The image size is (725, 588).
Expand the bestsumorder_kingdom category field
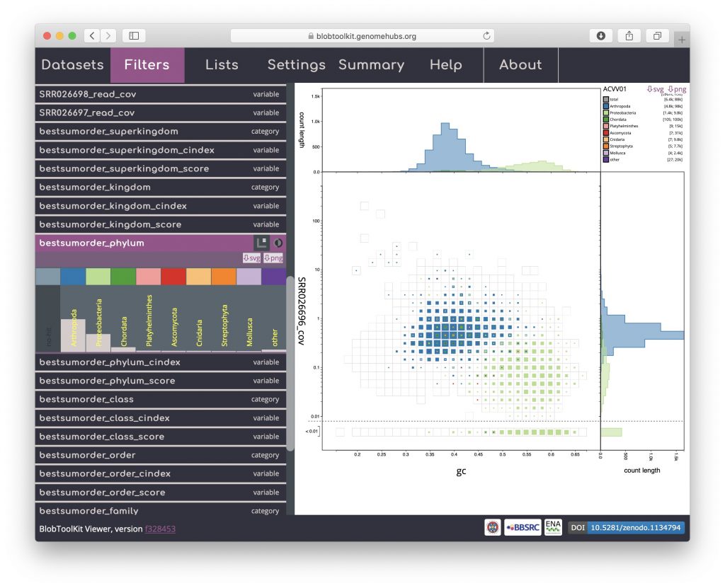click(x=161, y=188)
